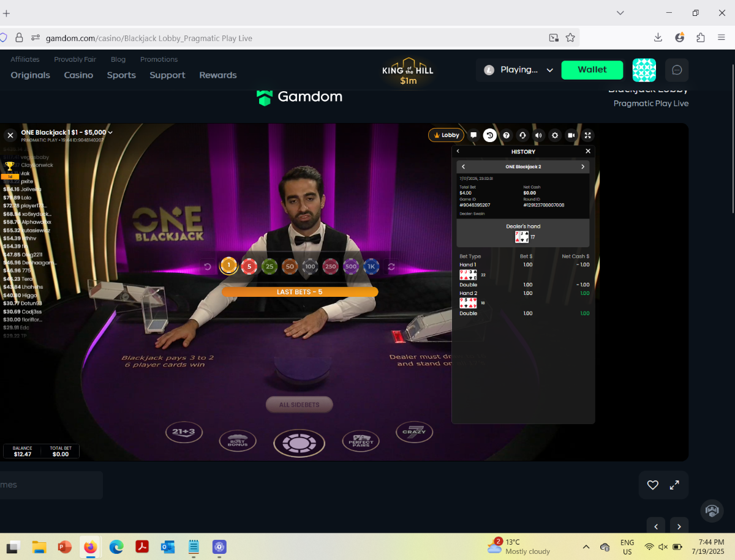The image size is (735, 560).
Task: Open the game settings gear icon
Action: [555, 135]
